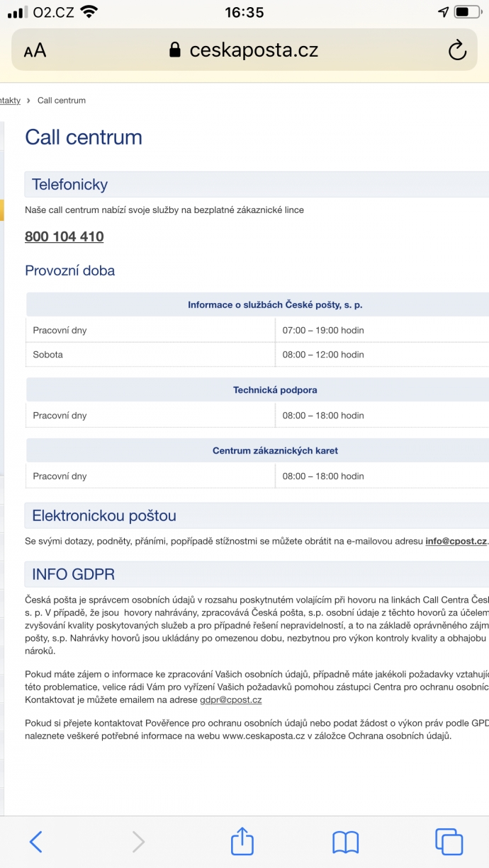489x868 pixels.
Task: Select Pracovní dny under Centrum zákaznických karet
Action: coord(60,476)
